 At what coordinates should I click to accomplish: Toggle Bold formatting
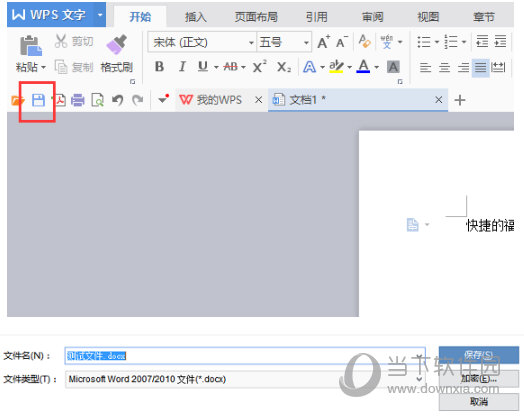[159, 67]
